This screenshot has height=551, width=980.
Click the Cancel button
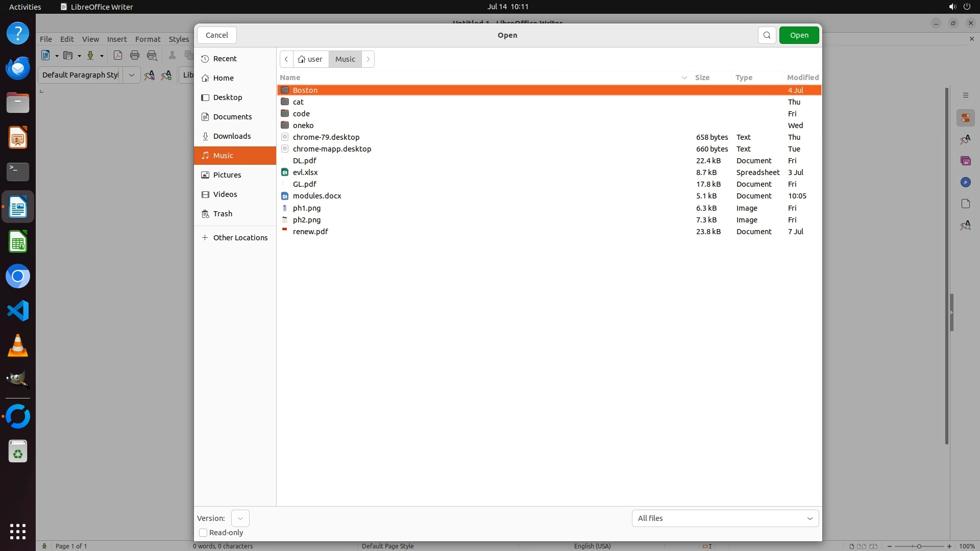(x=216, y=35)
